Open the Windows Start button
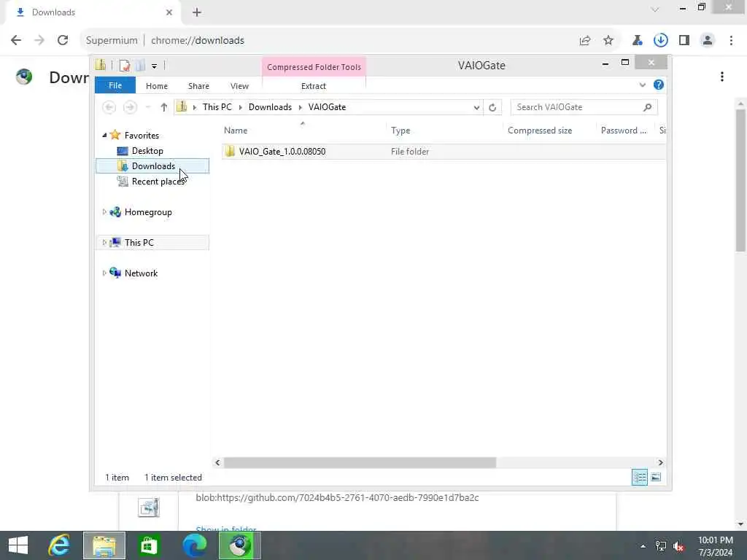747x560 pixels. (x=18, y=545)
